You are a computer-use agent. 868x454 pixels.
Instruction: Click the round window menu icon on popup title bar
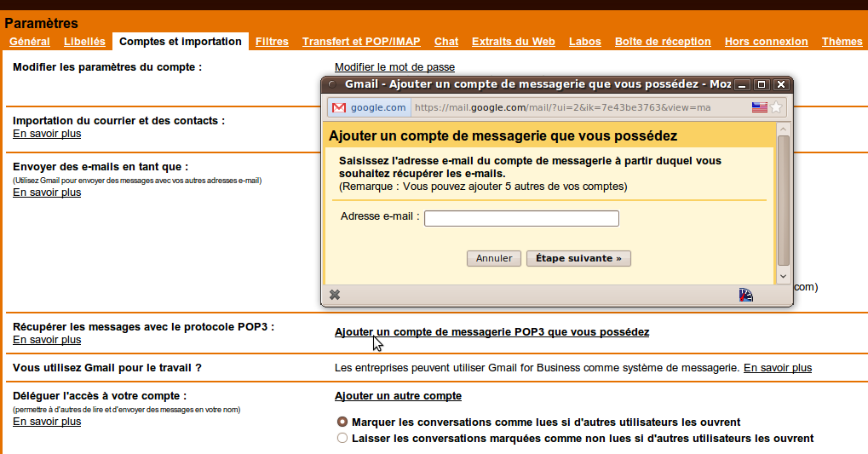tap(332, 84)
